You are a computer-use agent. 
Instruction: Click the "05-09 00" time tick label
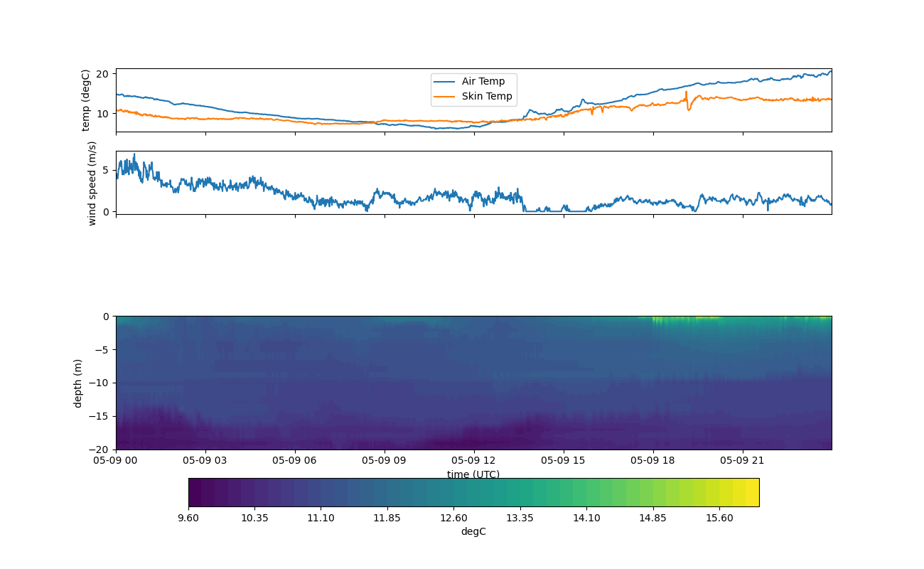[116, 460]
